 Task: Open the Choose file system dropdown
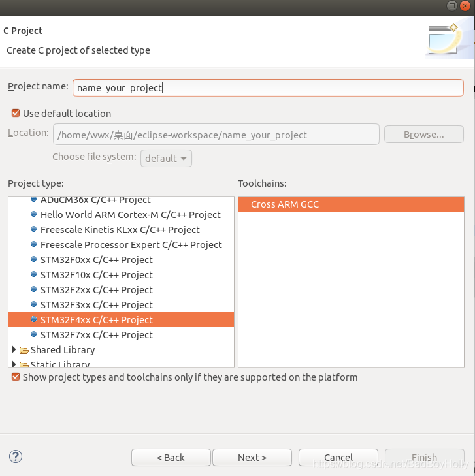[166, 158]
